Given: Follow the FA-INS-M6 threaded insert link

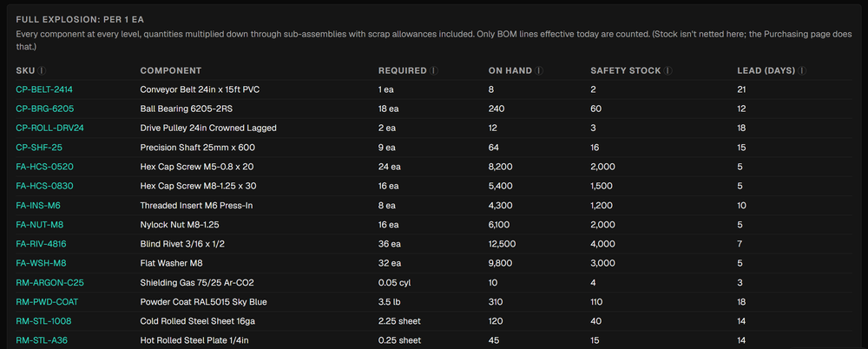Looking at the screenshot, I should click(38, 206).
